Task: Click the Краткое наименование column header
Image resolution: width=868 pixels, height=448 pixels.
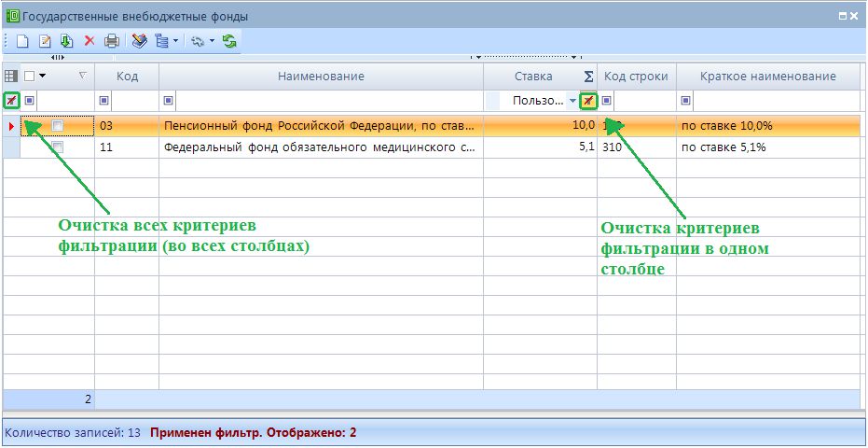Action: point(767,77)
